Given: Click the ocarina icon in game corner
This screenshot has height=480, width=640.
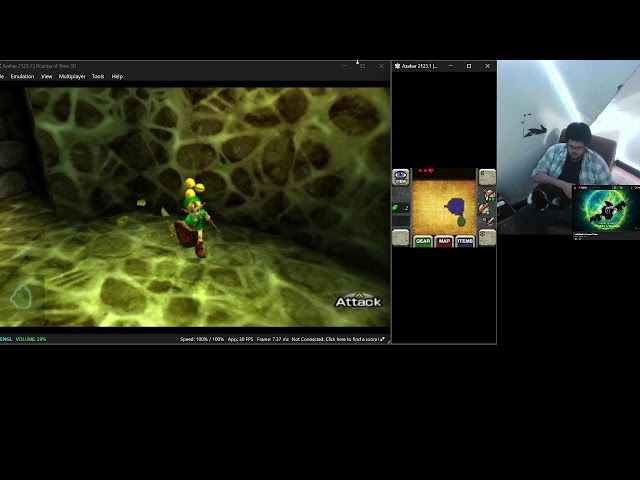Looking at the screenshot, I should click(x=21, y=297).
